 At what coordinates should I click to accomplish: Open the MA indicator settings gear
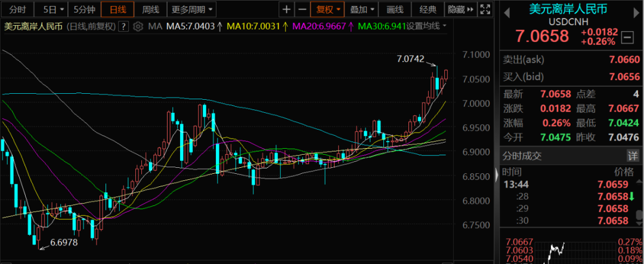pos(139,26)
